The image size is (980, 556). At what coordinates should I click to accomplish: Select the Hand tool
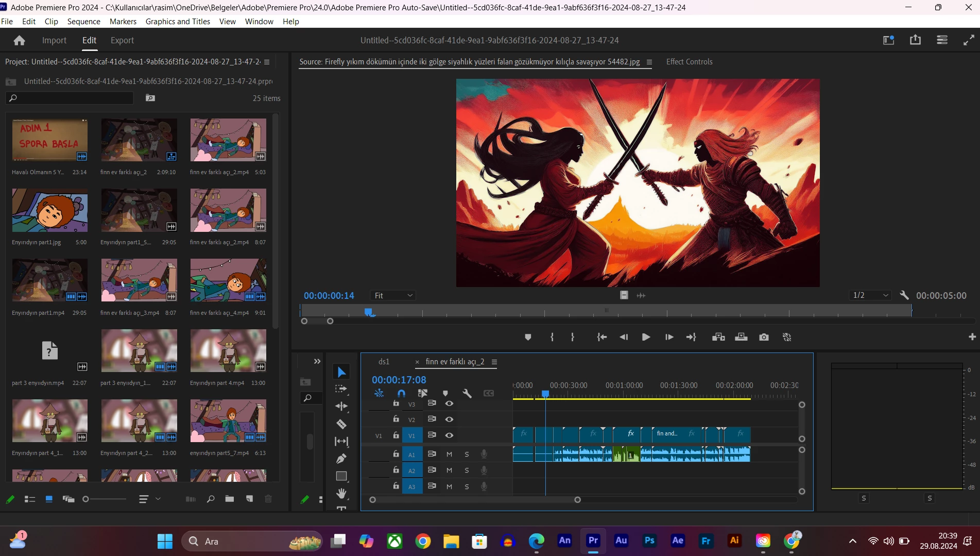tap(341, 493)
